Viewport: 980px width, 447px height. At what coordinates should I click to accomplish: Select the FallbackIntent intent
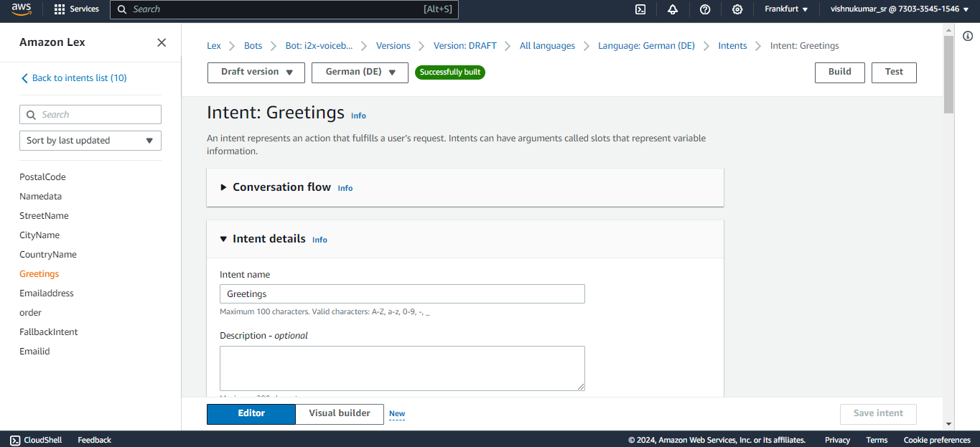pyautogui.click(x=49, y=332)
